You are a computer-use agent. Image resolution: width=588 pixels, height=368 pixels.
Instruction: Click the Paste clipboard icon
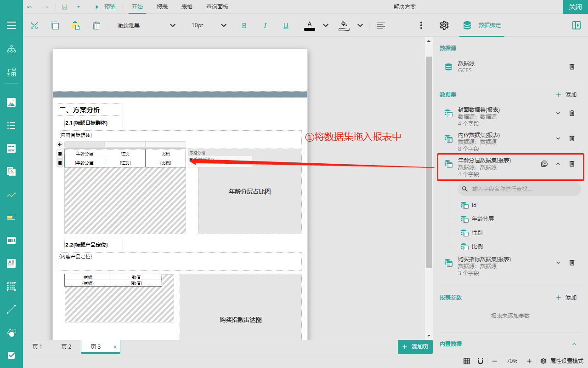point(75,25)
